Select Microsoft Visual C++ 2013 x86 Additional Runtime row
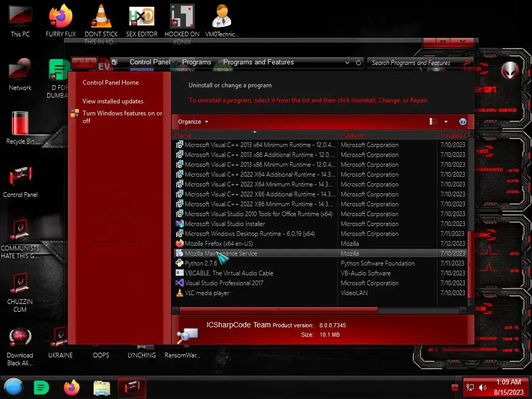 pyautogui.click(x=320, y=154)
